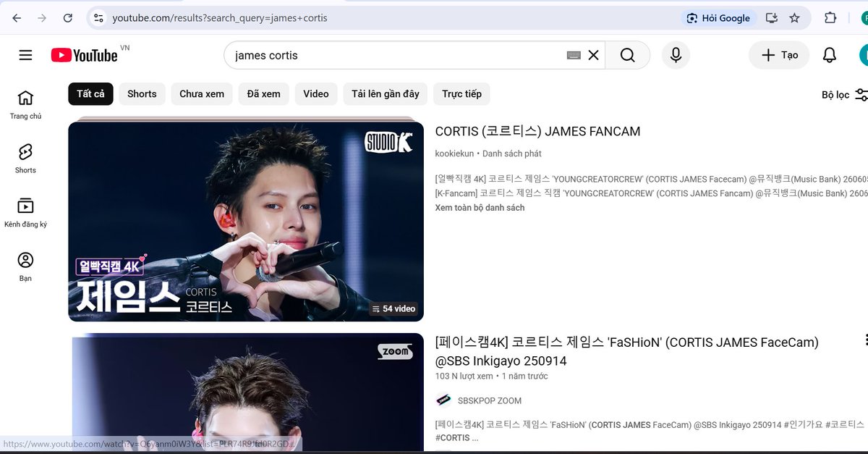Open site information icon in address bar

coord(98,18)
